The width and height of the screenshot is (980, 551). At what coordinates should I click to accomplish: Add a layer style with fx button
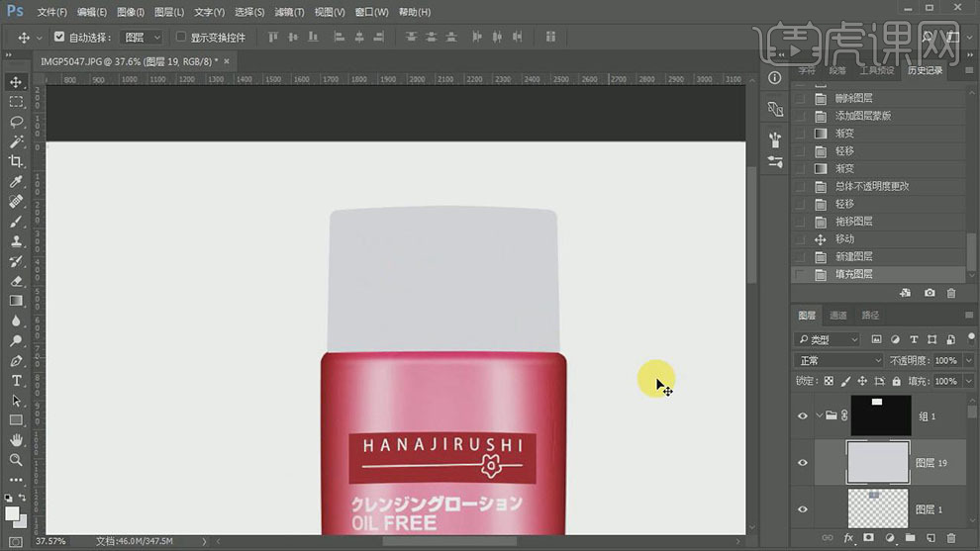click(848, 537)
